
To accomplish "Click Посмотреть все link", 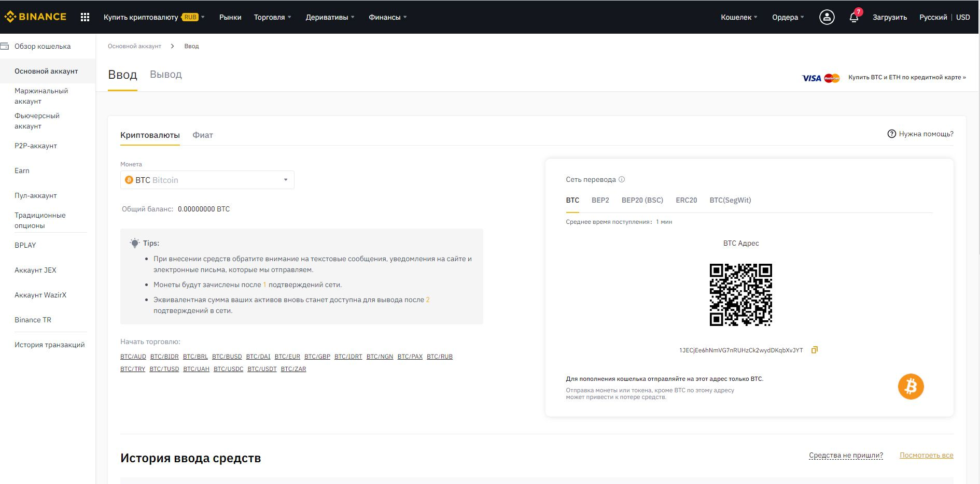I will click(x=926, y=455).
